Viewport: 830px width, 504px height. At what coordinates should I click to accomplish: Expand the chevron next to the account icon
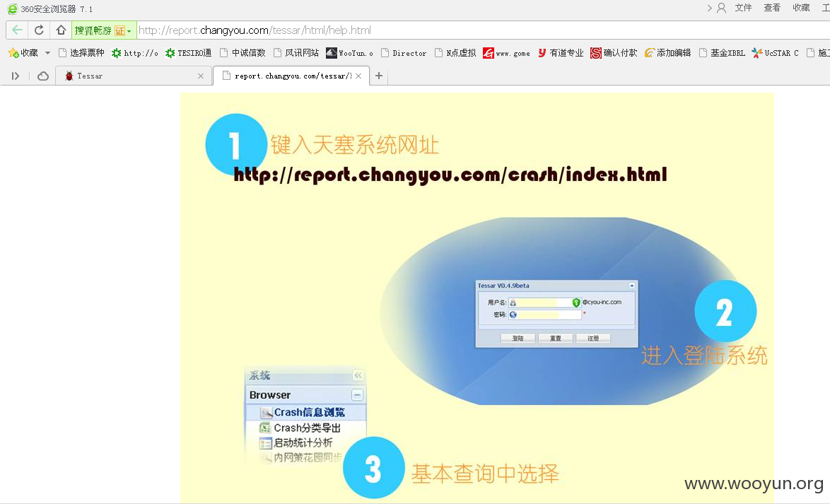(709, 8)
